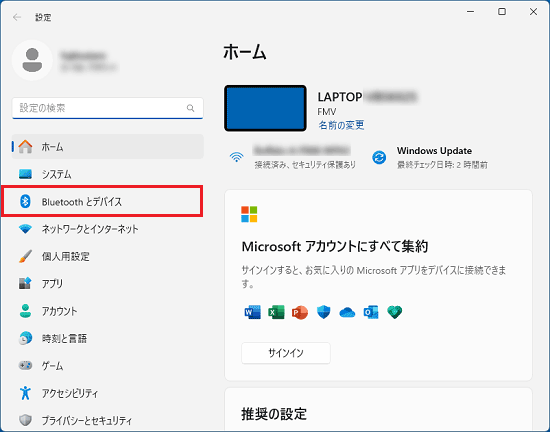
Task: Click the 接続済み、セキュリティ保護あり network status
Action: coord(305,164)
